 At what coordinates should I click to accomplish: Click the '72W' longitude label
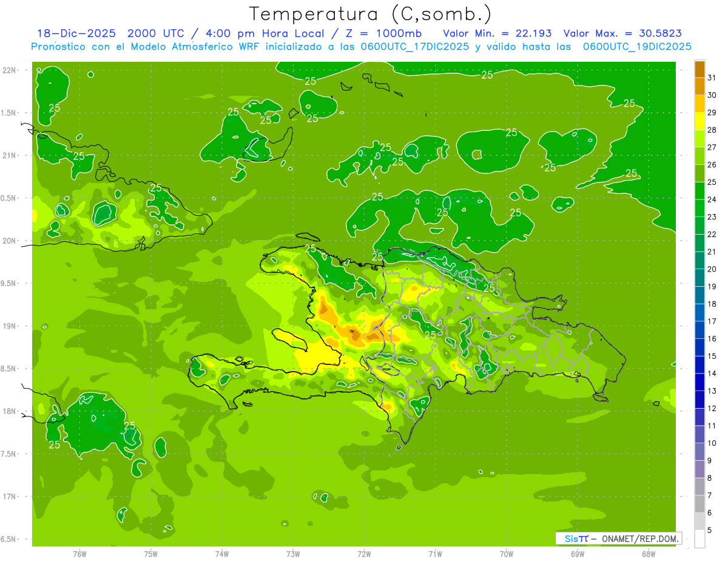point(364,554)
